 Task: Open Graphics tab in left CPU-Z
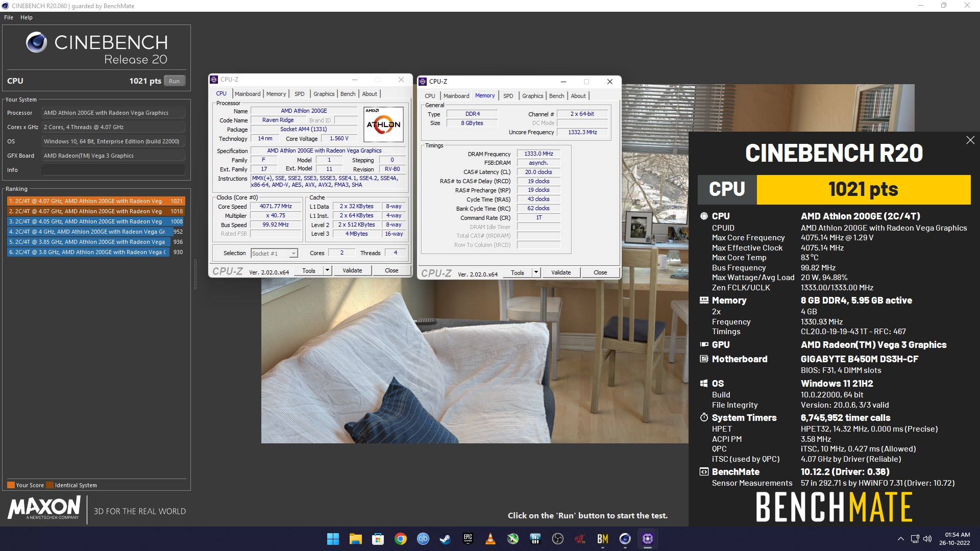point(324,94)
